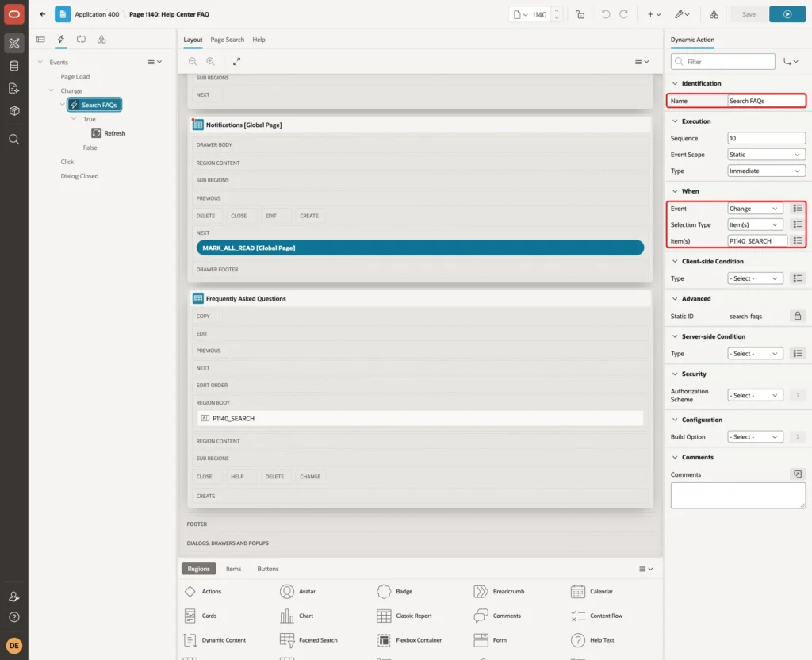Open the execution Type Immediate dropdown
The width and height of the screenshot is (812, 660).
click(766, 171)
